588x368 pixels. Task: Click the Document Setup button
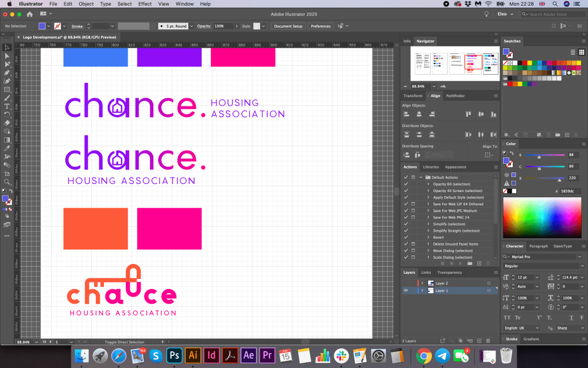(288, 26)
